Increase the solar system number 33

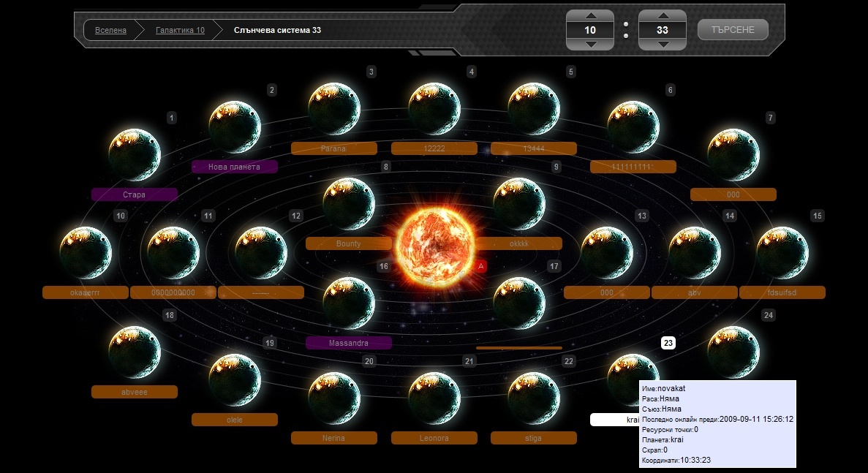point(663,15)
